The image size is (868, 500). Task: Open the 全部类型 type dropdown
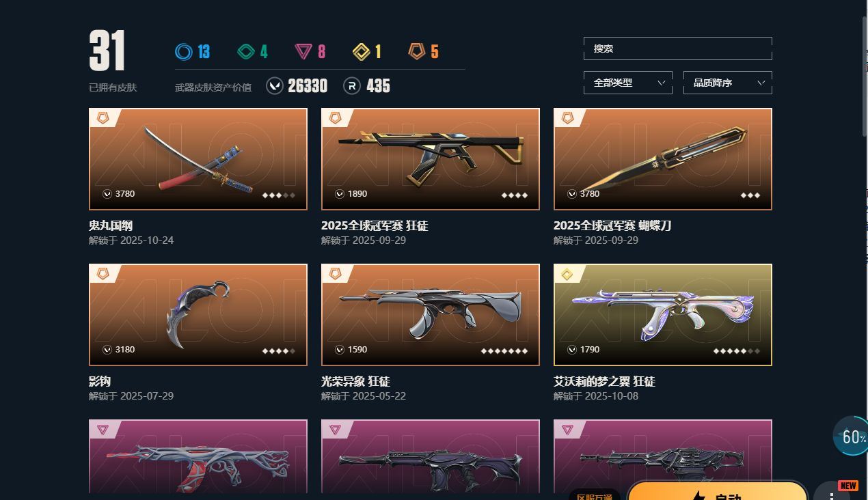pyautogui.click(x=628, y=83)
